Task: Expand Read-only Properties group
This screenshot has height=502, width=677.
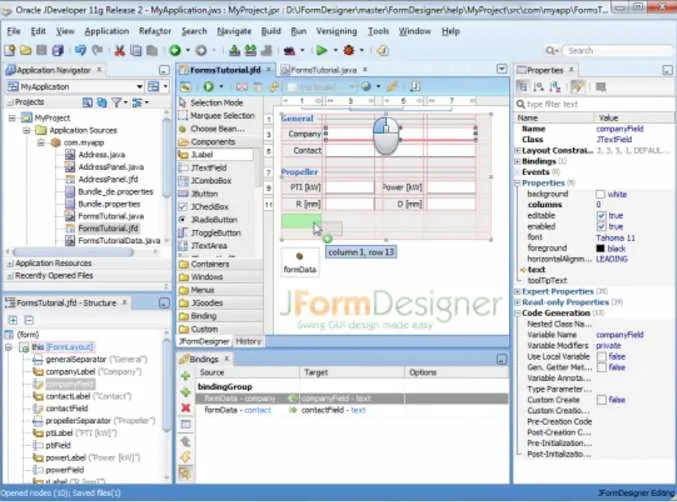Action: [517, 302]
